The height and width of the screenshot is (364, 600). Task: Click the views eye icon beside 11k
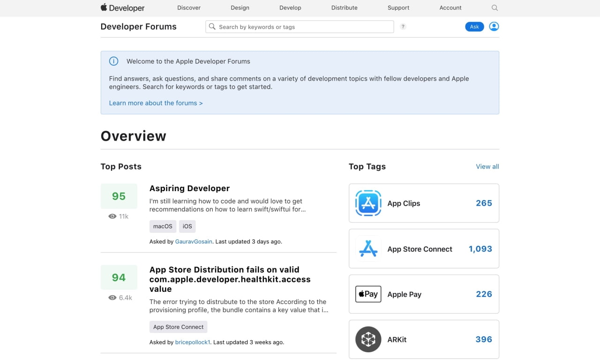coord(112,216)
